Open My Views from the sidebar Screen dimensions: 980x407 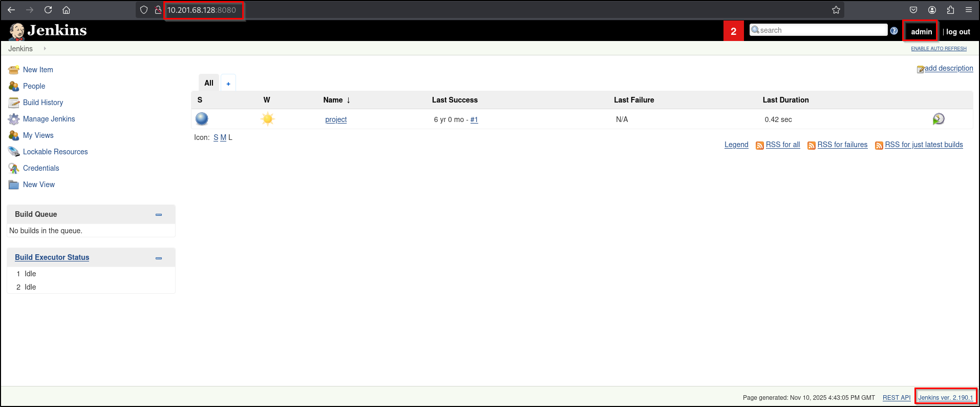click(x=38, y=135)
